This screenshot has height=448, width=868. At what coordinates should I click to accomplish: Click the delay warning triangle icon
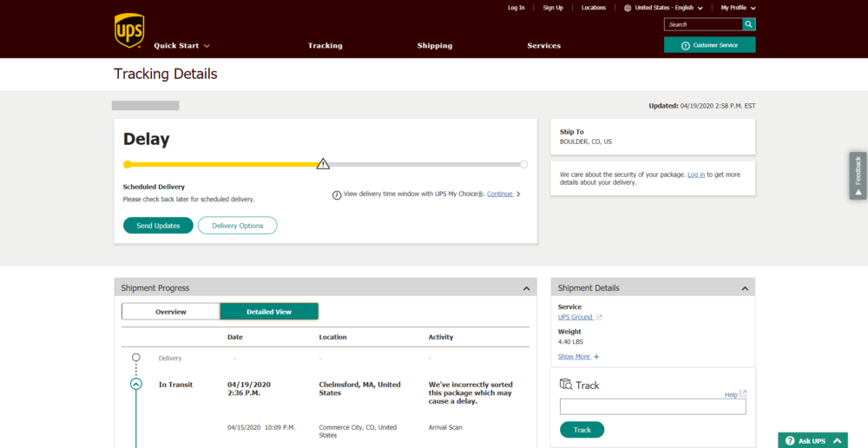(x=323, y=163)
